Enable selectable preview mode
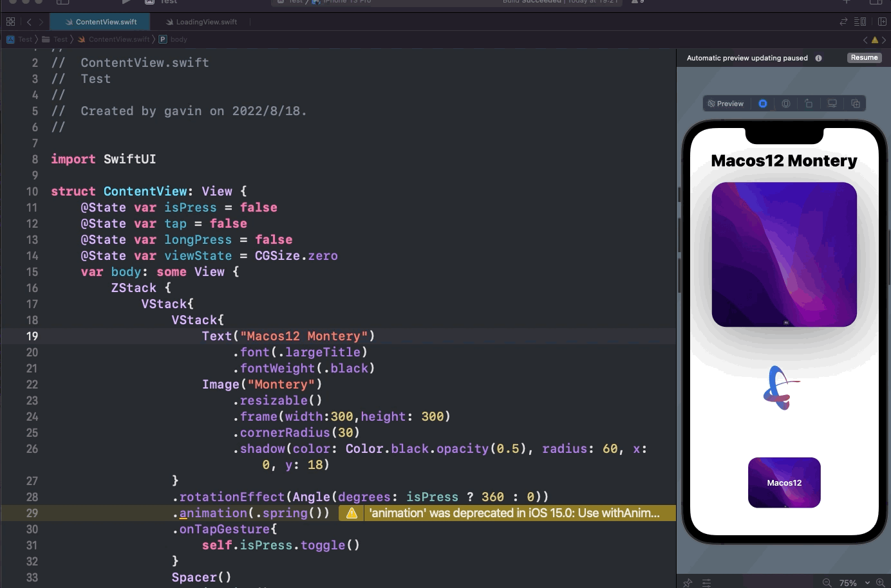 pos(763,104)
